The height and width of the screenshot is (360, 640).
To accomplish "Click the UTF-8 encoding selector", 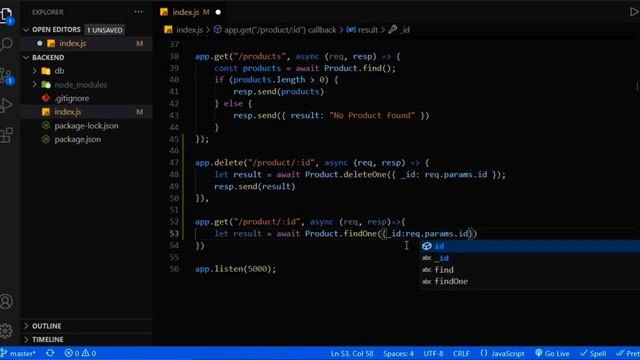I will click(433, 353).
